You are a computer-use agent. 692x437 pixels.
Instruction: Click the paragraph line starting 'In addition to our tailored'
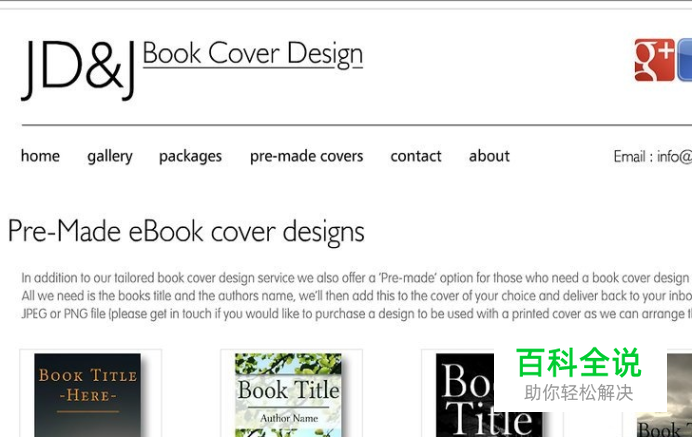pyautogui.click(x=356, y=278)
